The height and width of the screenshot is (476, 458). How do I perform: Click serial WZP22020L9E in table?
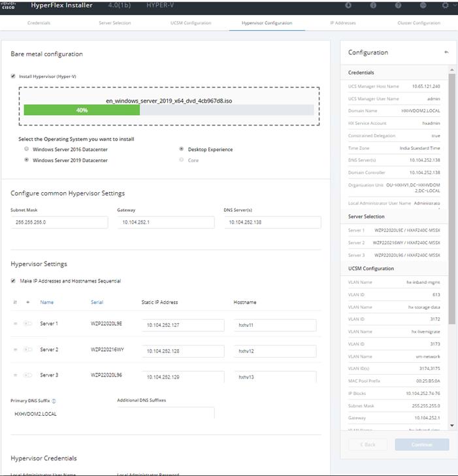(x=106, y=324)
